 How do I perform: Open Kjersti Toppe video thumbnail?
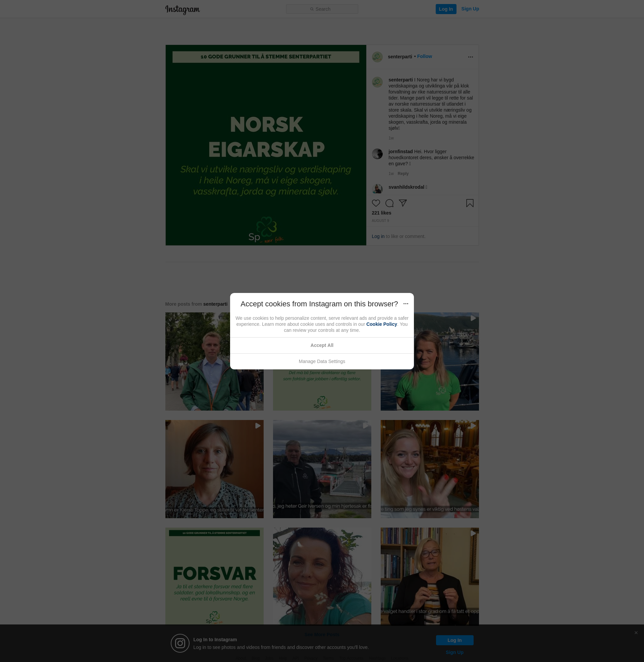(x=214, y=469)
